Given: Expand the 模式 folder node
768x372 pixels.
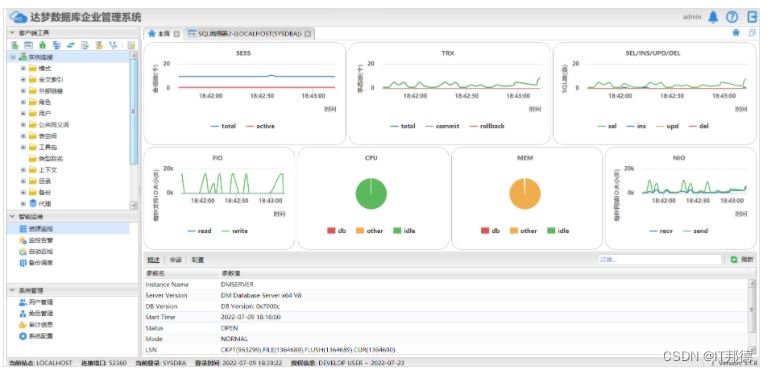Looking at the screenshot, I should click(23, 68).
